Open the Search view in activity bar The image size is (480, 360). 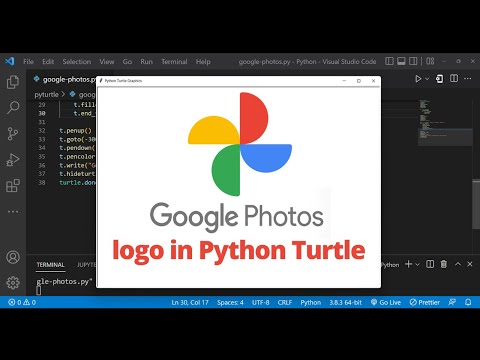(13, 108)
